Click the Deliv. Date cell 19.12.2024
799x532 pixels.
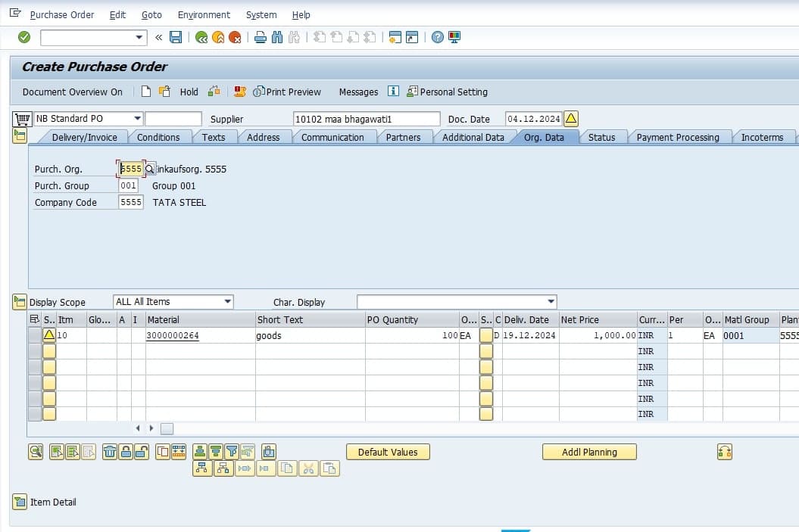530,335
